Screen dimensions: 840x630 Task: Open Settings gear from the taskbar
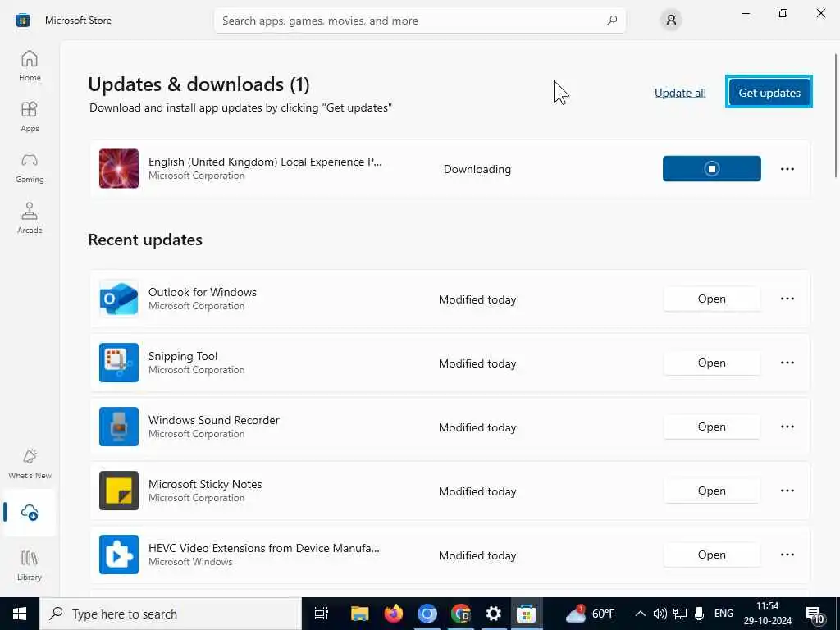pos(493,614)
